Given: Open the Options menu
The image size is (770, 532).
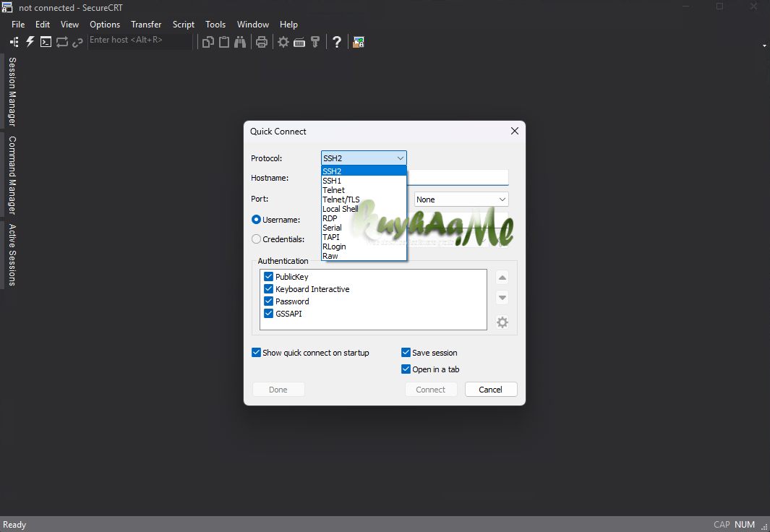Looking at the screenshot, I should pos(105,24).
